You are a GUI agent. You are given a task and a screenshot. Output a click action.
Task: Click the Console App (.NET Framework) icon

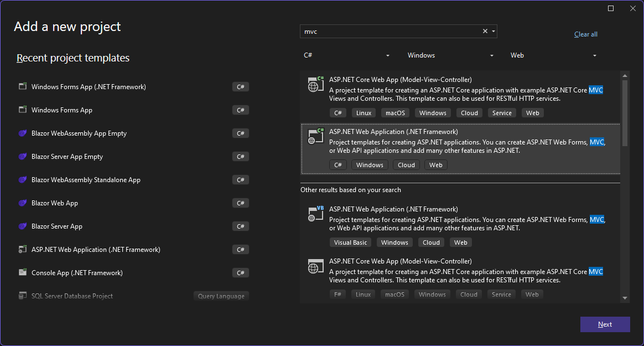pos(23,273)
